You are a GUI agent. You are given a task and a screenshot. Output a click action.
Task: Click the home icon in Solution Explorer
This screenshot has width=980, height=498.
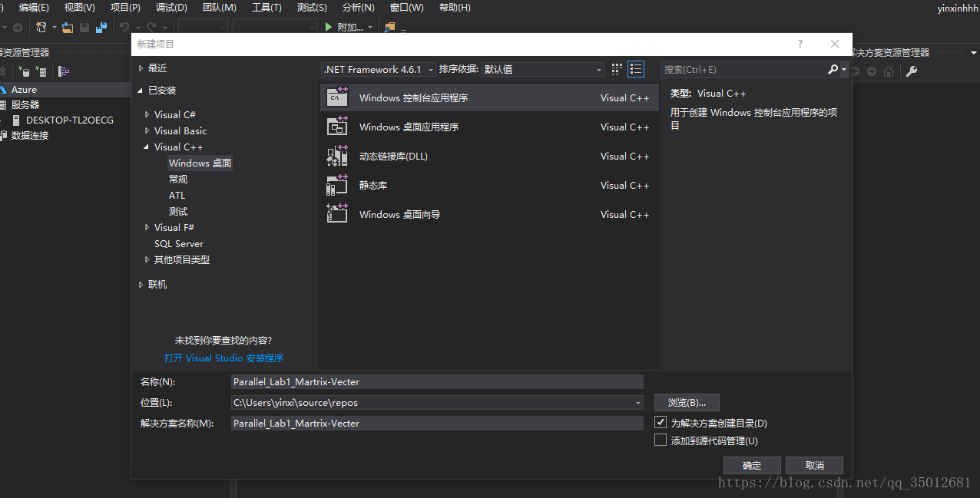tap(889, 71)
